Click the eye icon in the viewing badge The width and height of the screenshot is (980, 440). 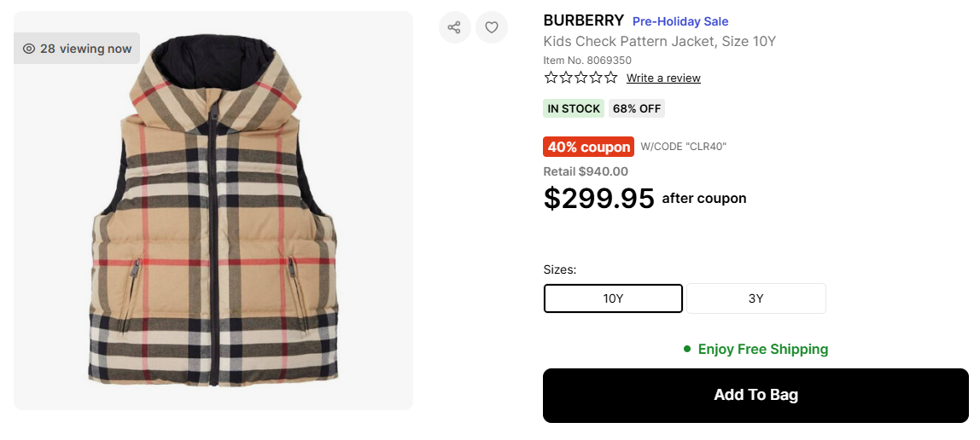[x=29, y=49]
